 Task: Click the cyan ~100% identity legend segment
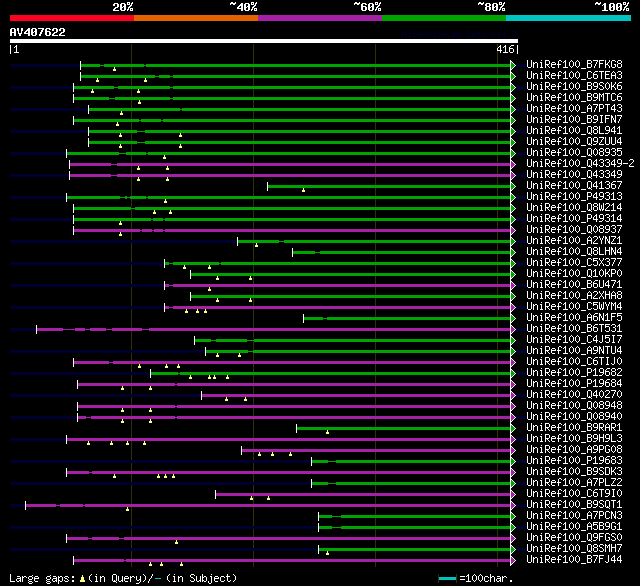click(x=569, y=18)
